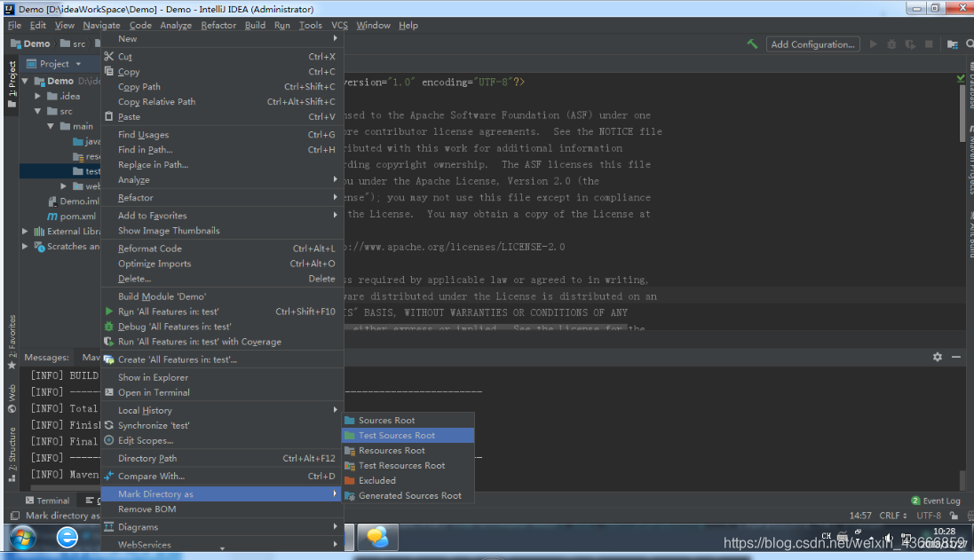This screenshot has height=560, width=974.
Task: Expand the External Libraries node
Action: tap(26, 231)
